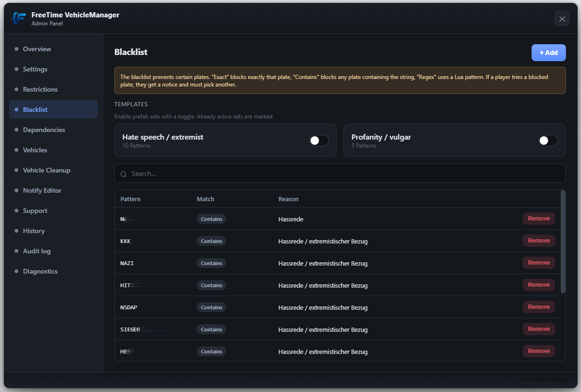581x392 pixels.
Task: Remove the SIEGE pattern row
Action: point(539,329)
